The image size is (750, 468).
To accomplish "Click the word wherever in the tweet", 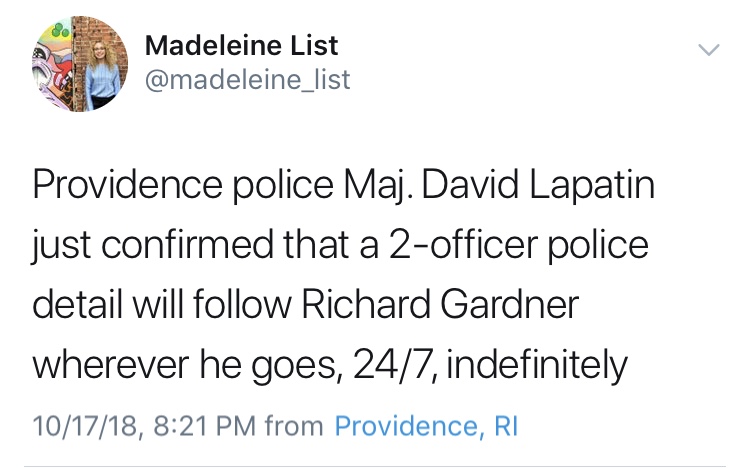I will coord(110,365).
